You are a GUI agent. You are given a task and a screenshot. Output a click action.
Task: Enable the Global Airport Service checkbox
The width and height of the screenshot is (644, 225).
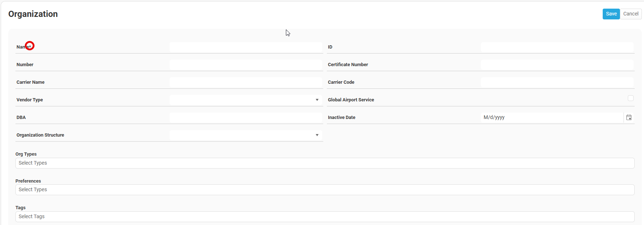point(630,98)
